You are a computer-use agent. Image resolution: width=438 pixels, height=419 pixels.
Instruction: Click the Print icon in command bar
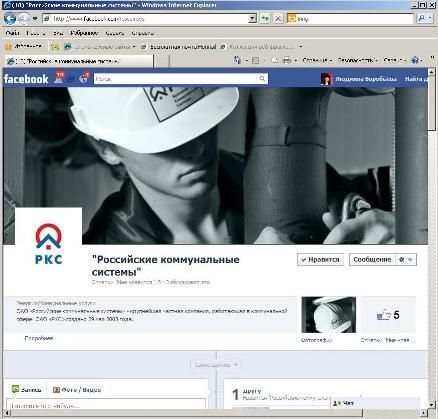pyautogui.click(x=286, y=60)
